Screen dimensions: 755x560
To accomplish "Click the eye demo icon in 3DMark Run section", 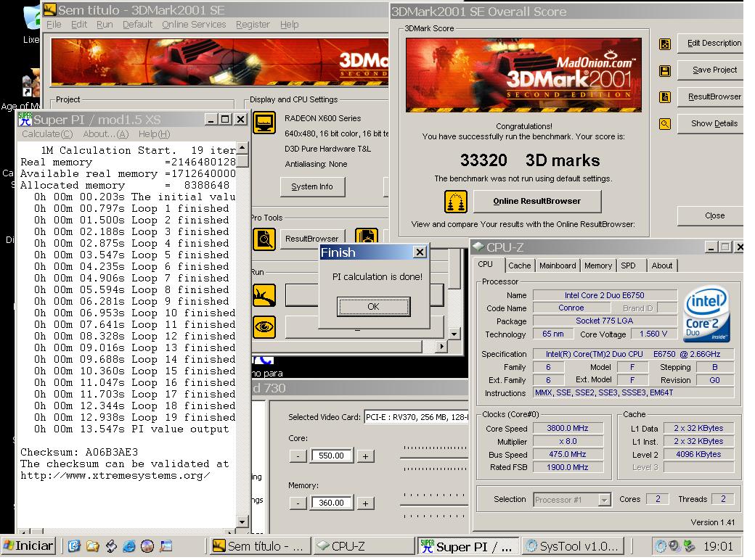I will pyautogui.click(x=264, y=327).
